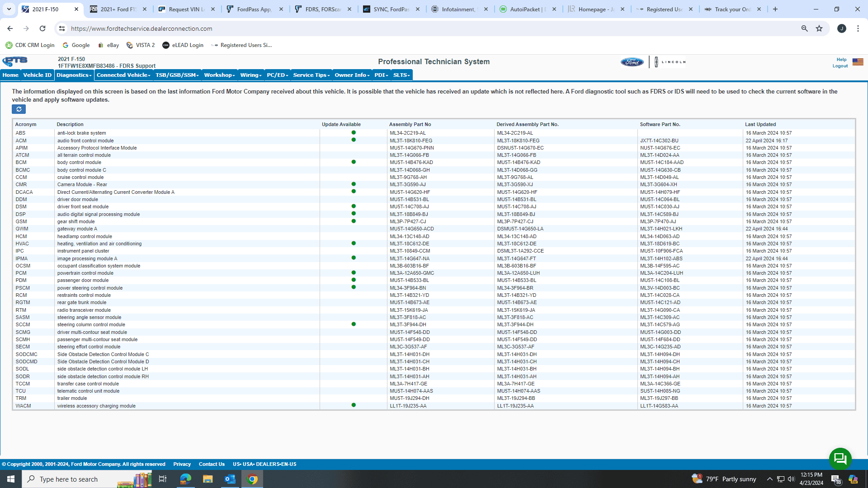
Task: Open the PC/ED dropdown menu
Action: (278, 75)
